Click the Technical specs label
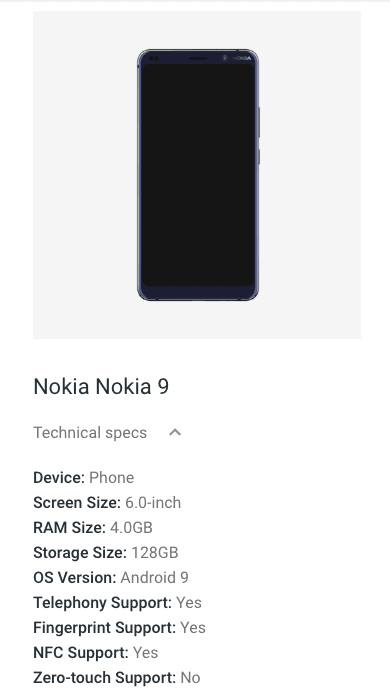The height and width of the screenshot is (688, 390). (90, 433)
